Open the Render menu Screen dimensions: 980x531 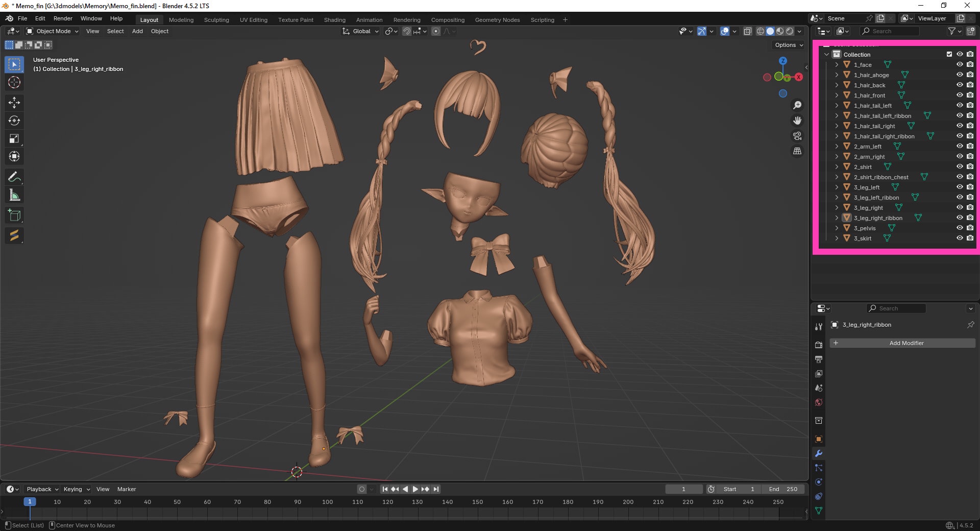(63, 18)
